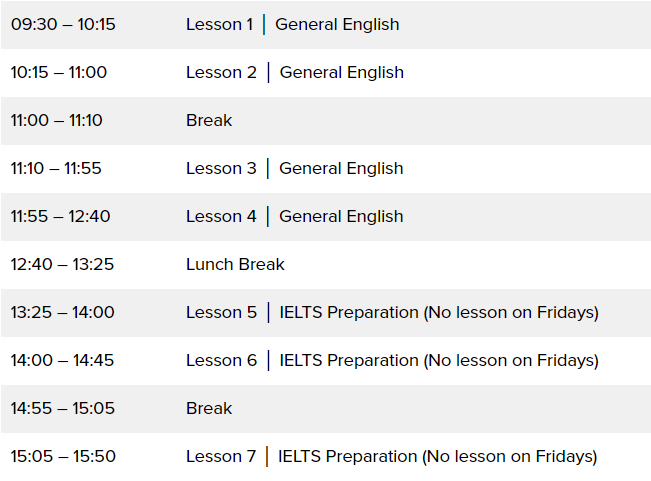Screen dimensions: 651x481
Task: Click the 15:05 – 15:50 time slot
Action: point(63,456)
